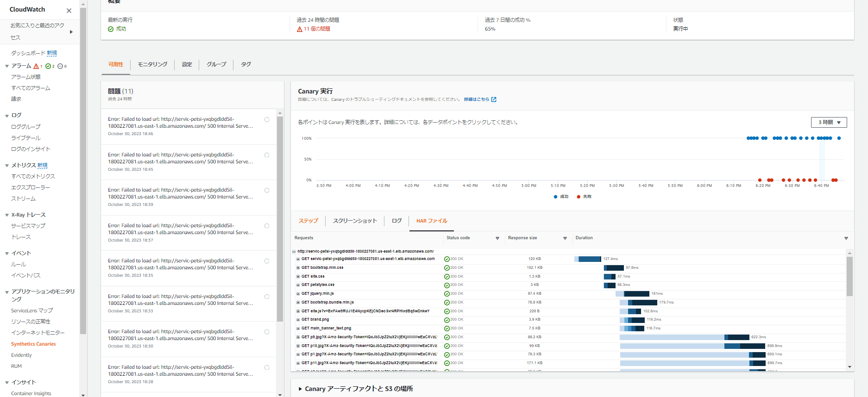Expand the GET site.css request row
The width and height of the screenshot is (868, 397).
click(298, 277)
